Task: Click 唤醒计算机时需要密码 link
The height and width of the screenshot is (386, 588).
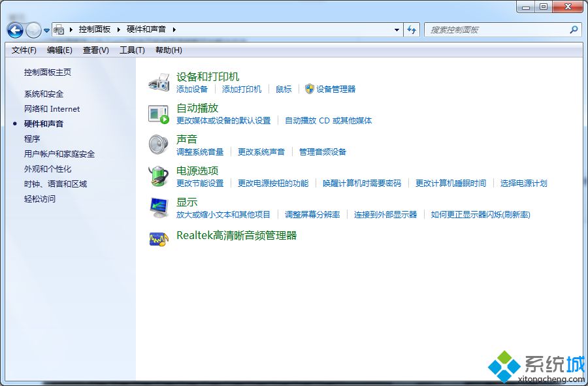Action: (362, 183)
